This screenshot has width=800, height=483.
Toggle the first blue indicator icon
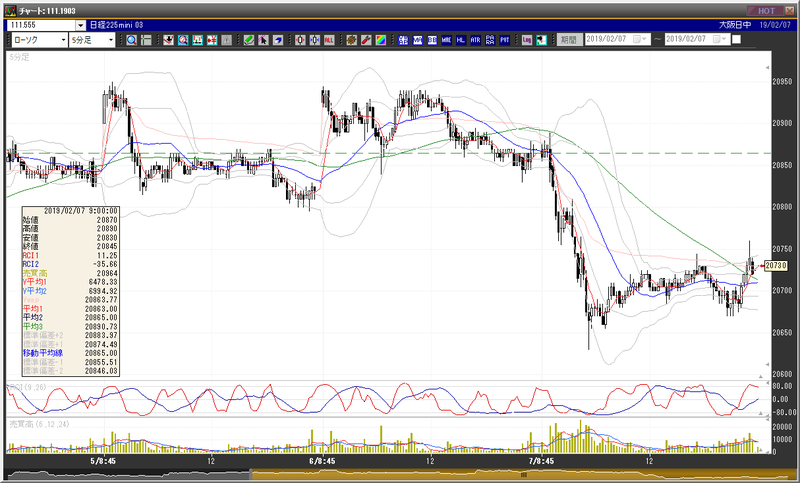(x=403, y=40)
